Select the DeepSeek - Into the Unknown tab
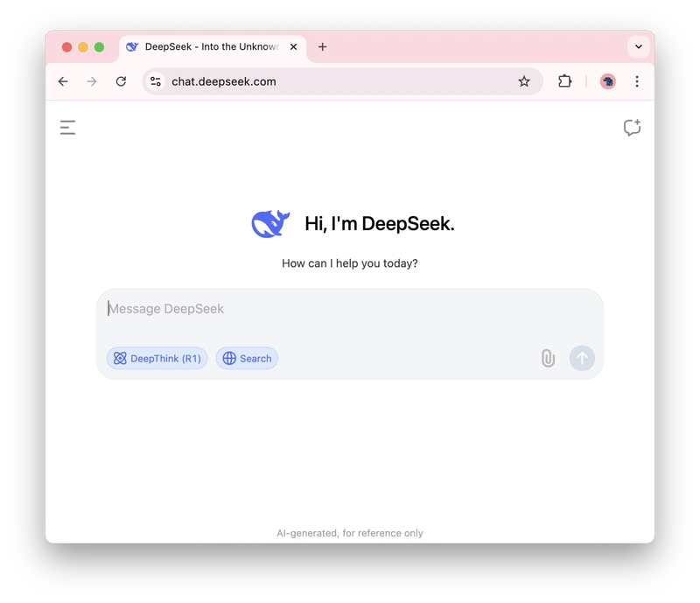Screen dimensions: 700x603 click(213, 47)
